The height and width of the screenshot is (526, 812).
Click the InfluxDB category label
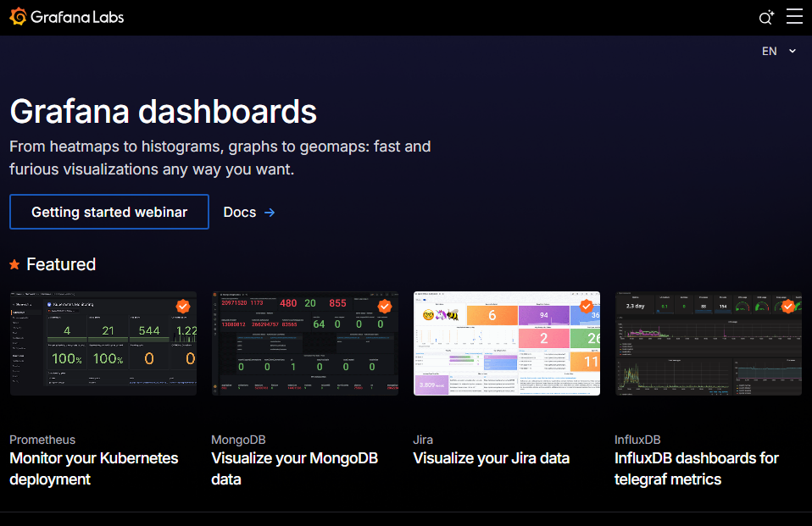pyautogui.click(x=637, y=440)
